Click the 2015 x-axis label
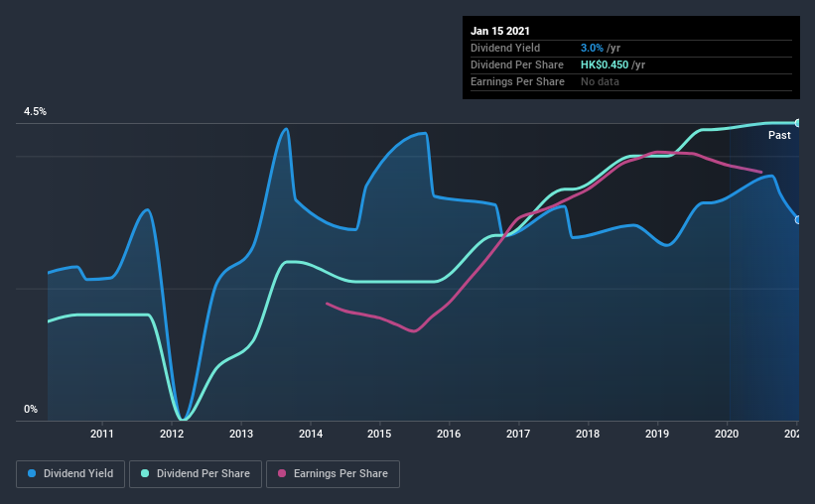The height and width of the screenshot is (504, 815). tap(379, 434)
